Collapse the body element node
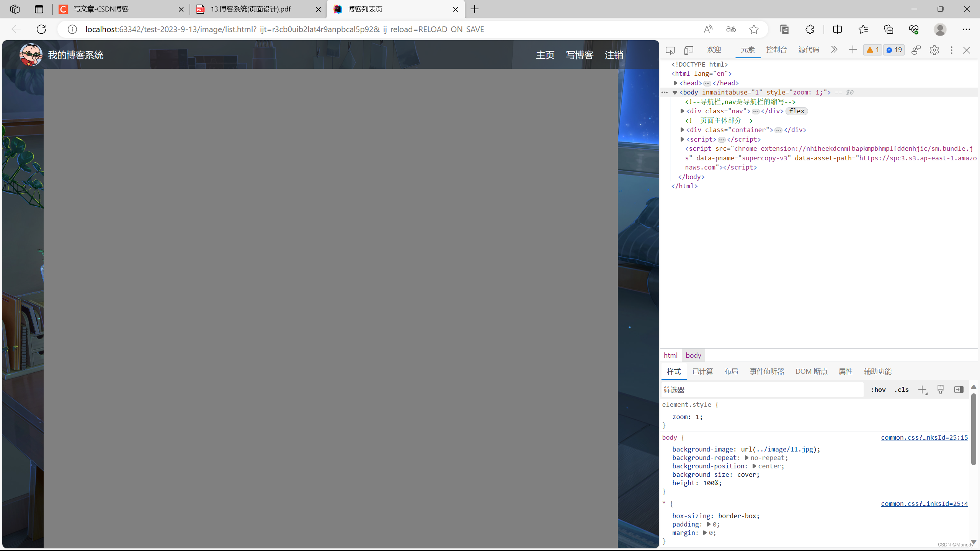The height and width of the screenshot is (551, 980). click(675, 93)
